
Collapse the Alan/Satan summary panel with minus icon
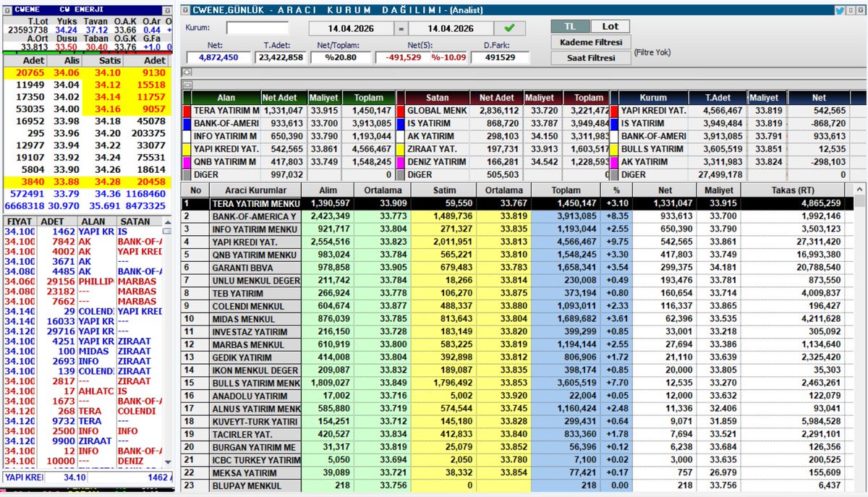[186, 85]
